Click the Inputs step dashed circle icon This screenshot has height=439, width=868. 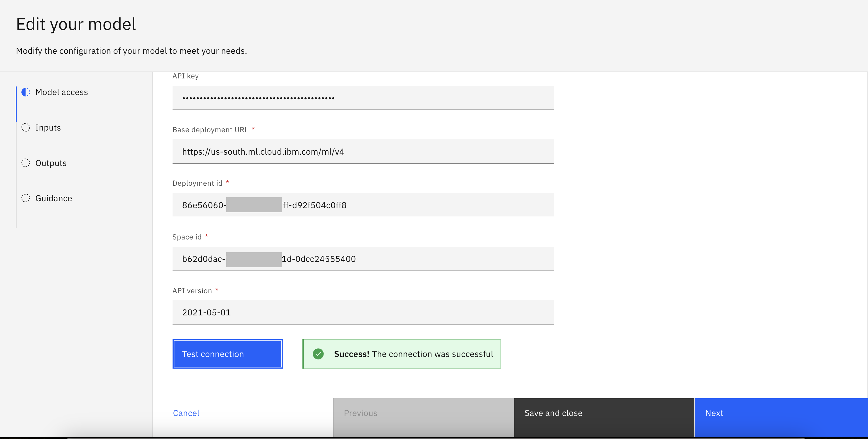click(x=25, y=127)
